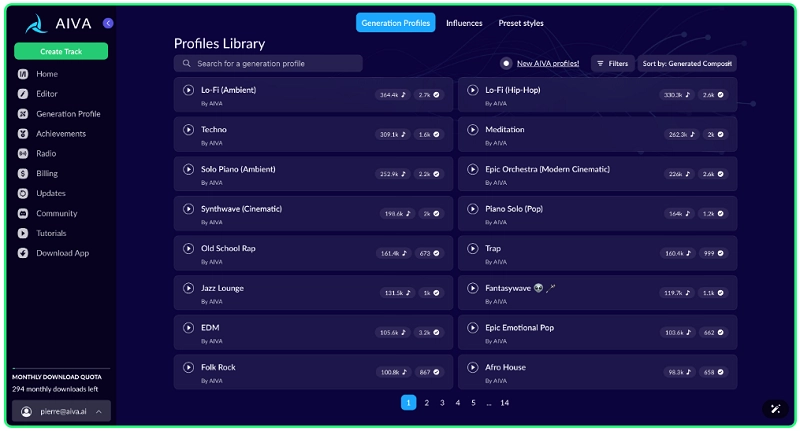Go to page 3 of profiles
Screen dimensions: 800x431
442,403
